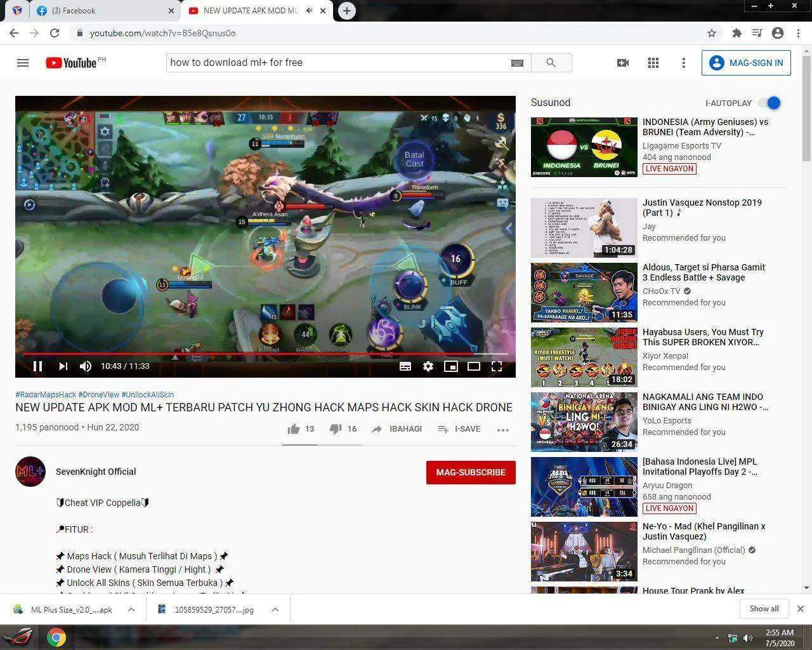The height and width of the screenshot is (650, 812).
Task: Click the browser address bar URL
Action: click(162, 33)
